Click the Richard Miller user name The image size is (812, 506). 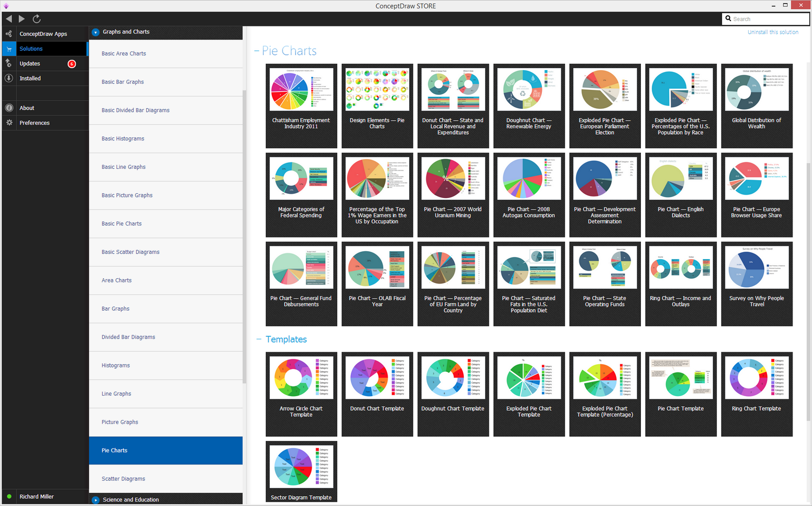click(37, 497)
